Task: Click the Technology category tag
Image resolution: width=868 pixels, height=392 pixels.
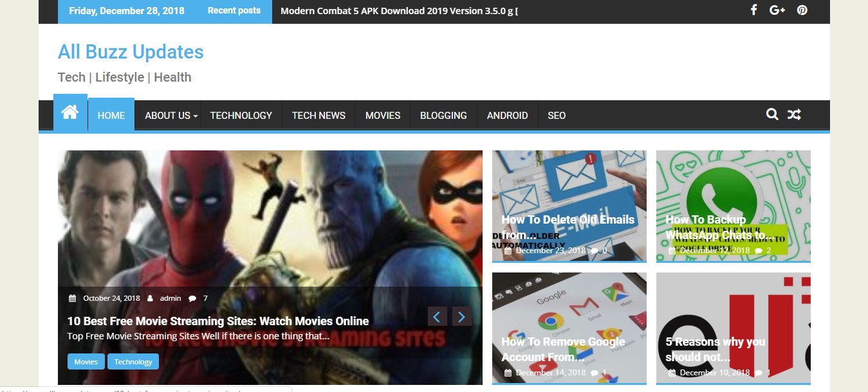Action: (133, 362)
